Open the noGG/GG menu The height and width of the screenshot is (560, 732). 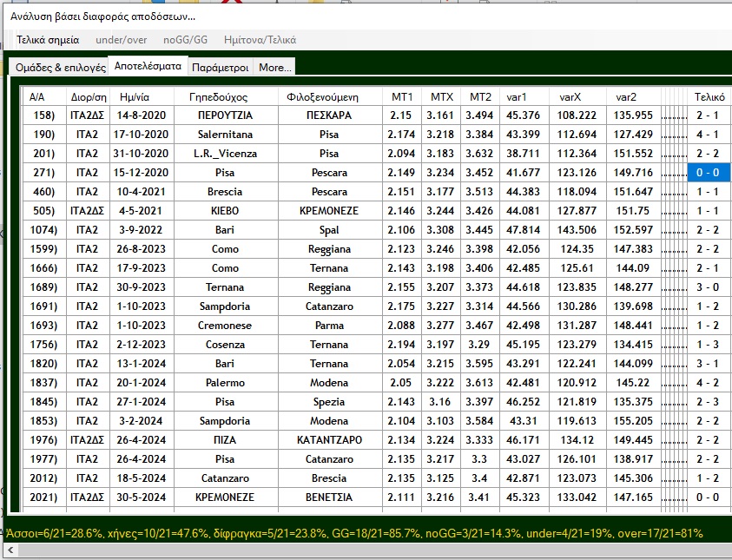[186, 39]
